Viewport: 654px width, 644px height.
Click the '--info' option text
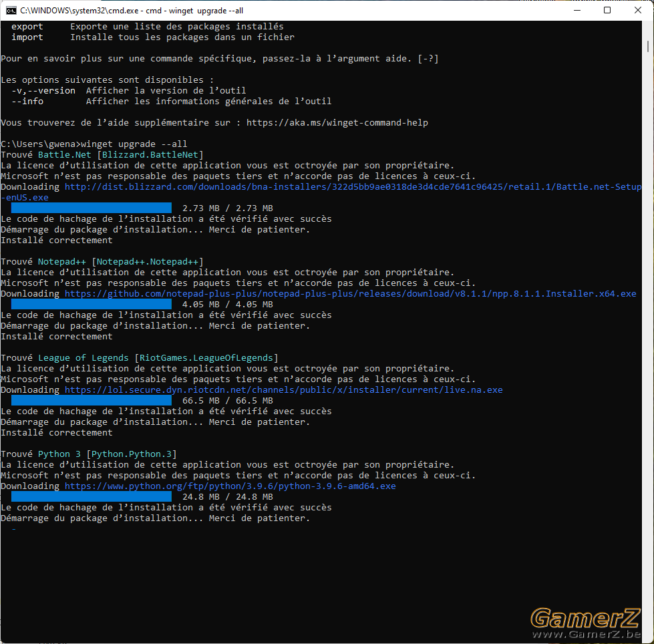27,102
